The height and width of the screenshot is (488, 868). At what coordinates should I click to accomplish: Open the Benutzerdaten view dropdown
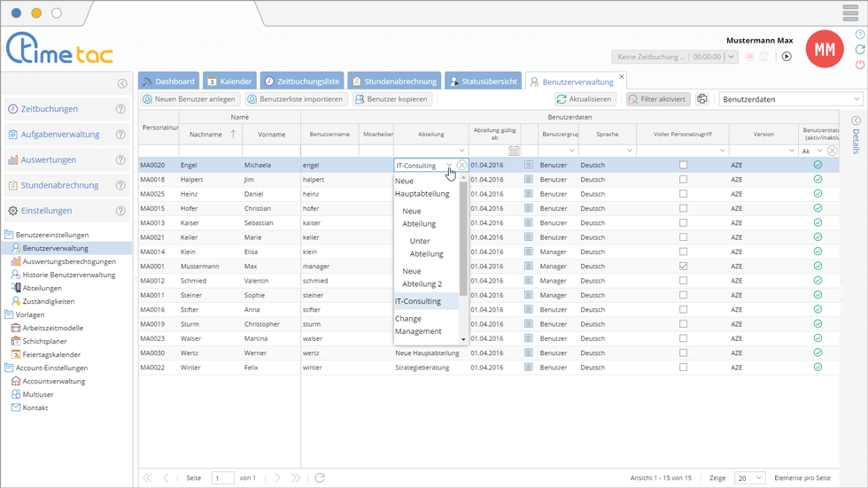[x=790, y=99]
